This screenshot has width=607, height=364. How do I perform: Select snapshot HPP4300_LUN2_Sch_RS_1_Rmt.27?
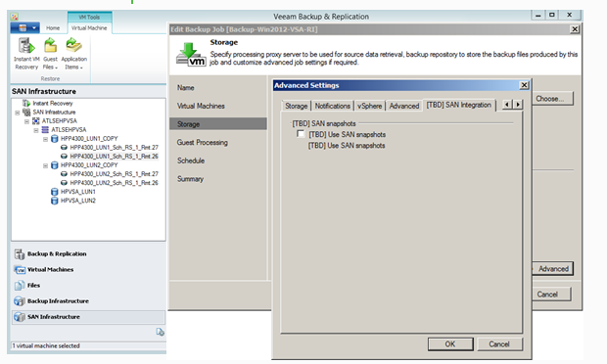pos(114,174)
